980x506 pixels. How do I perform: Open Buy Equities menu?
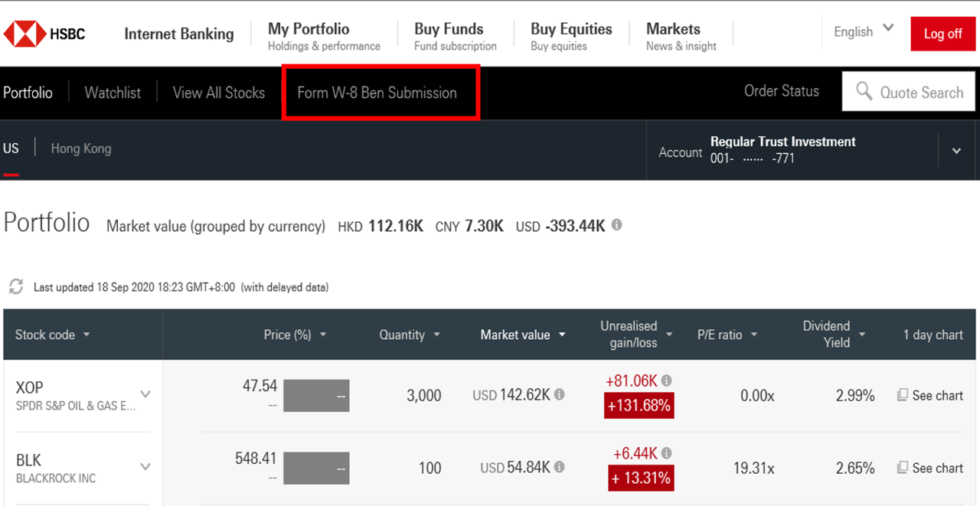(x=571, y=36)
